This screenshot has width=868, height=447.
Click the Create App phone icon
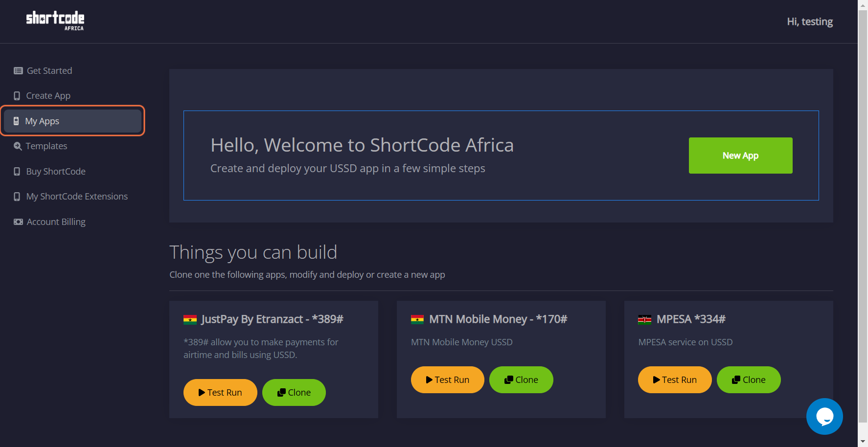tap(17, 96)
